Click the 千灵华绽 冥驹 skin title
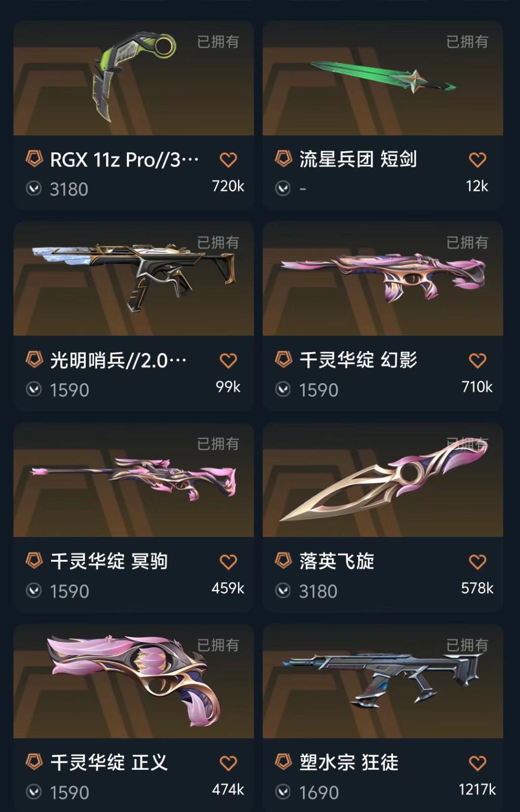 [109, 561]
